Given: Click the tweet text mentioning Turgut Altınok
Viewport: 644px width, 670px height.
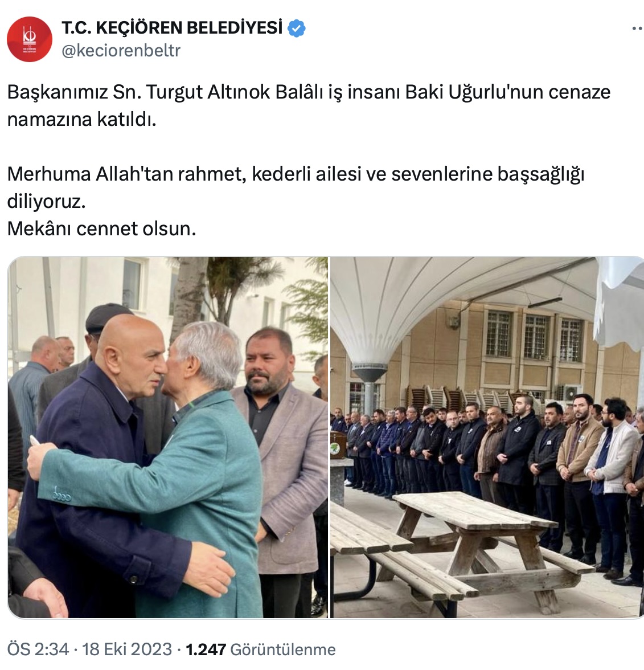Looking at the screenshot, I should 309,105.
